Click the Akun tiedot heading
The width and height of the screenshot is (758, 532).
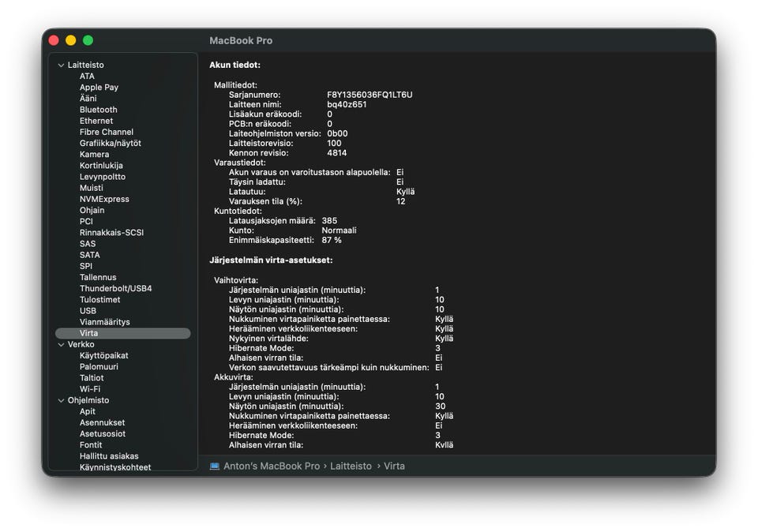235,65
